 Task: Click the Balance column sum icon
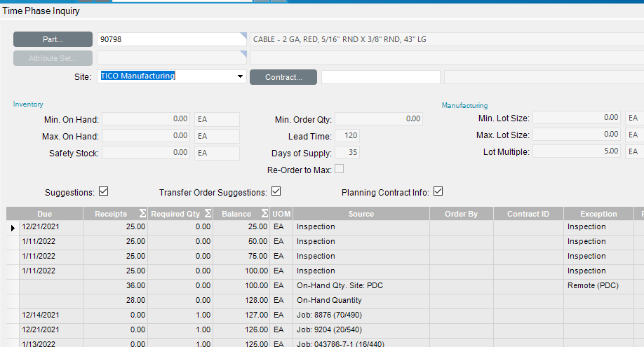pyautogui.click(x=265, y=214)
